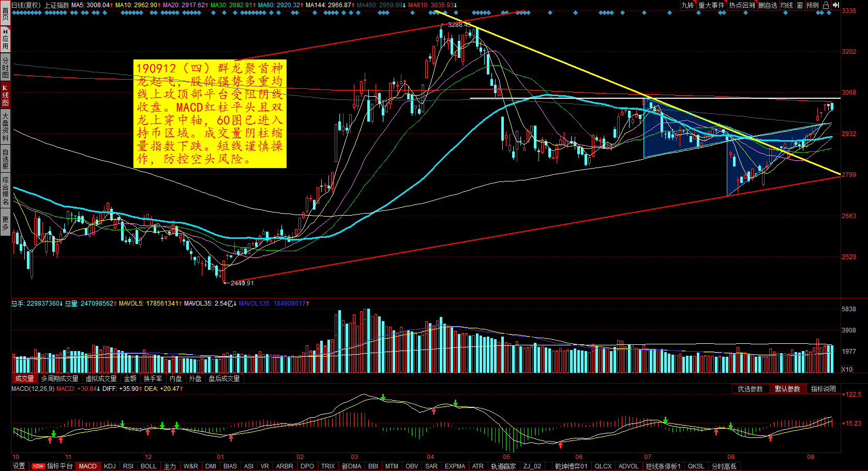Switch to the OBV indicator
Viewport: 868px width, 471px height.
click(412, 466)
